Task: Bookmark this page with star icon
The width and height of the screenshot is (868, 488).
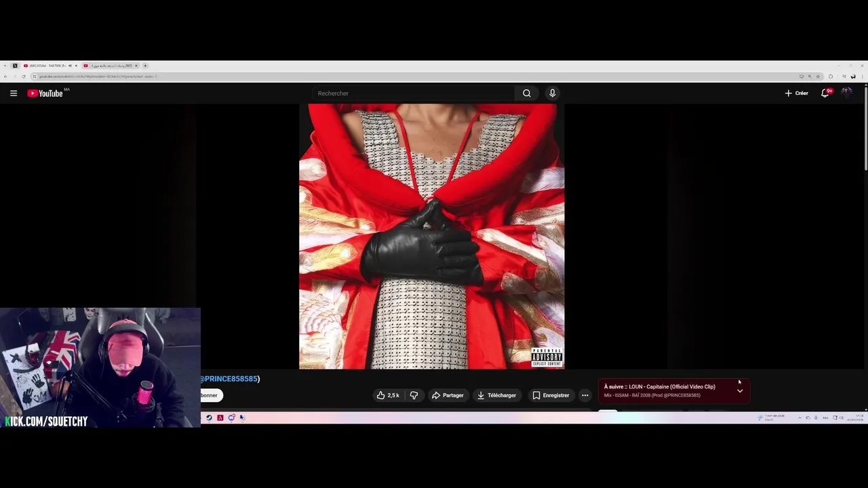Action: (818, 77)
